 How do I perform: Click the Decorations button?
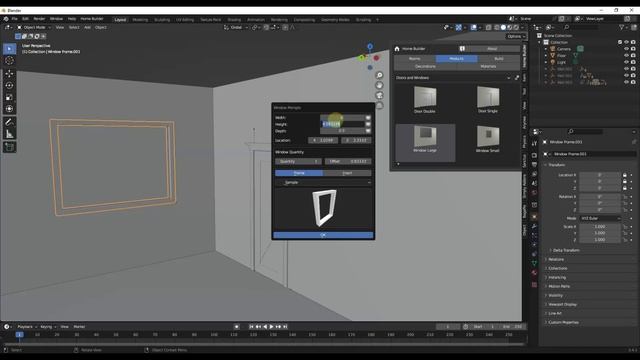(x=425, y=66)
